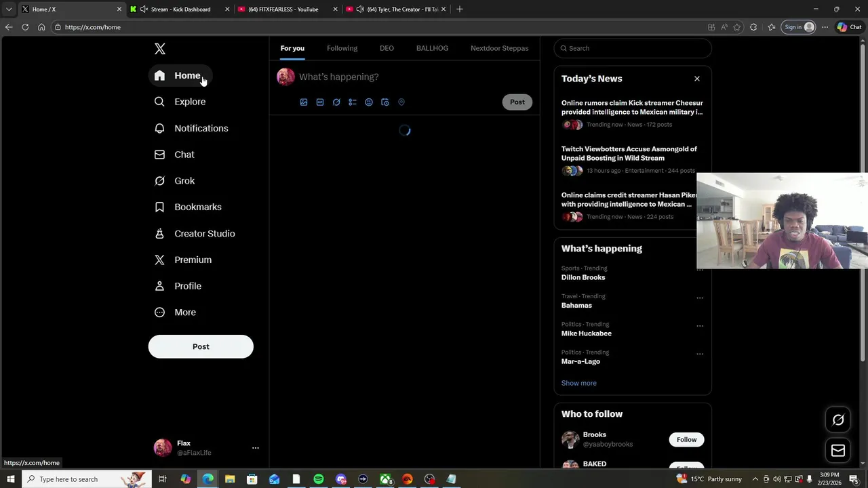Open options for Mar-a-Lago trend
Viewport: 868px width, 488px height.
click(x=700, y=354)
